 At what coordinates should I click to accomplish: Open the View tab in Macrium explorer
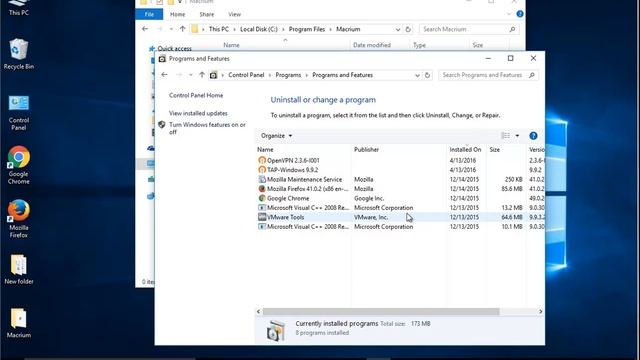tap(234, 14)
